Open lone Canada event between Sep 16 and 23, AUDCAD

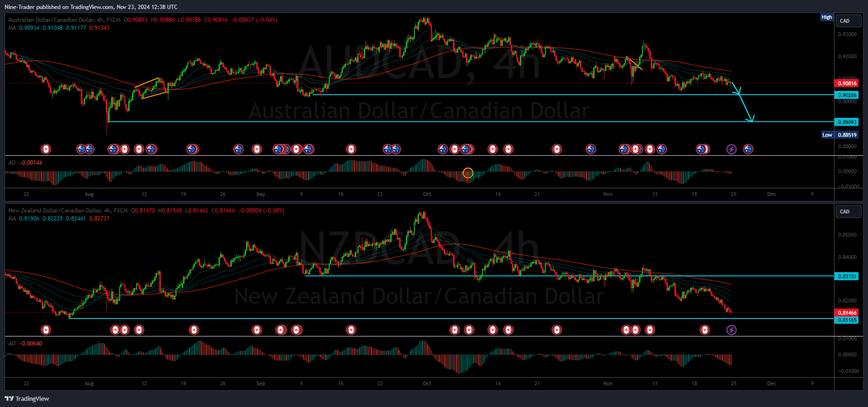351,149
